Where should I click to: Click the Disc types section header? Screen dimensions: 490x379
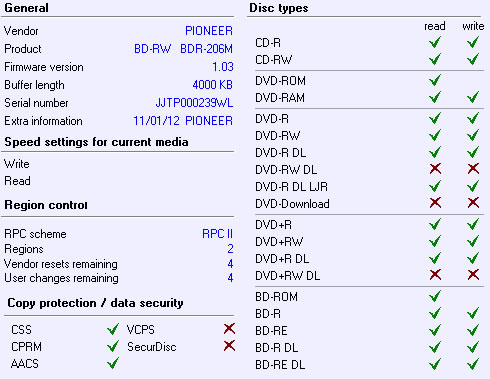tap(279, 8)
